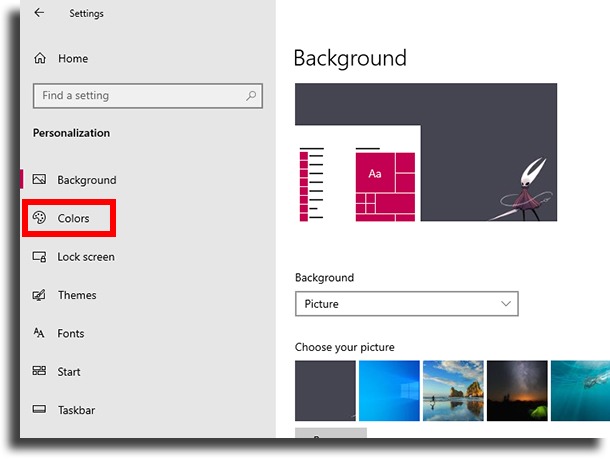
Task: Pick the underwater swimmer wallpaper
Action: [580, 391]
